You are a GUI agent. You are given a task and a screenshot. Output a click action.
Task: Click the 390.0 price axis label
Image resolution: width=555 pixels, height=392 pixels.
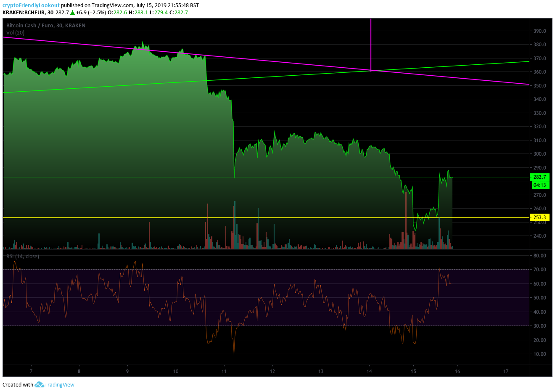click(x=540, y=31)
